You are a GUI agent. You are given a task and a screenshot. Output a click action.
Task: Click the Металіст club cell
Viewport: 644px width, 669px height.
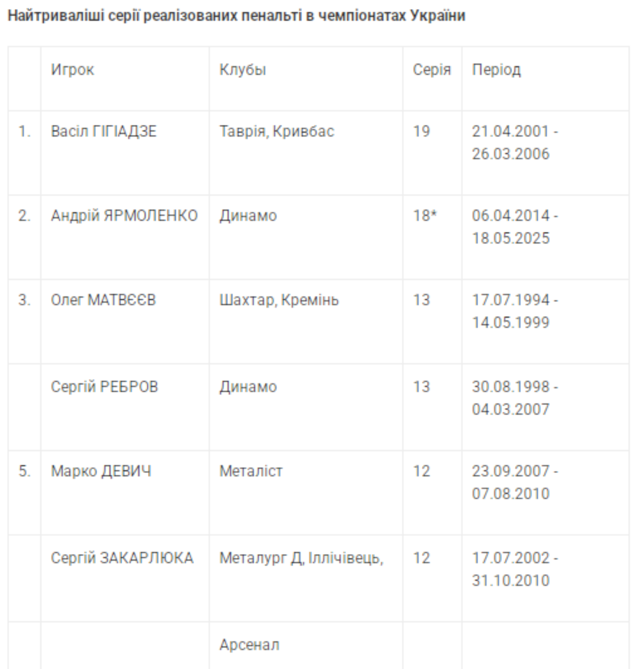251,471
